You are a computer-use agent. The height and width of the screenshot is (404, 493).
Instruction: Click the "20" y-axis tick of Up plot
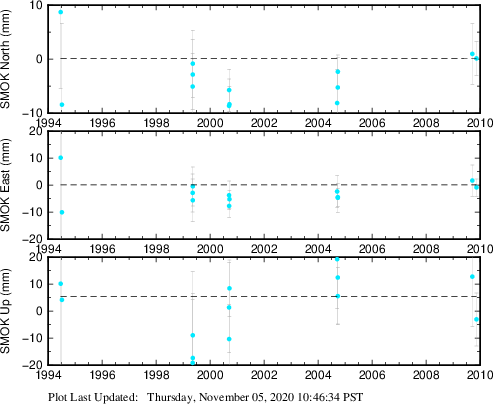[36, 258]
